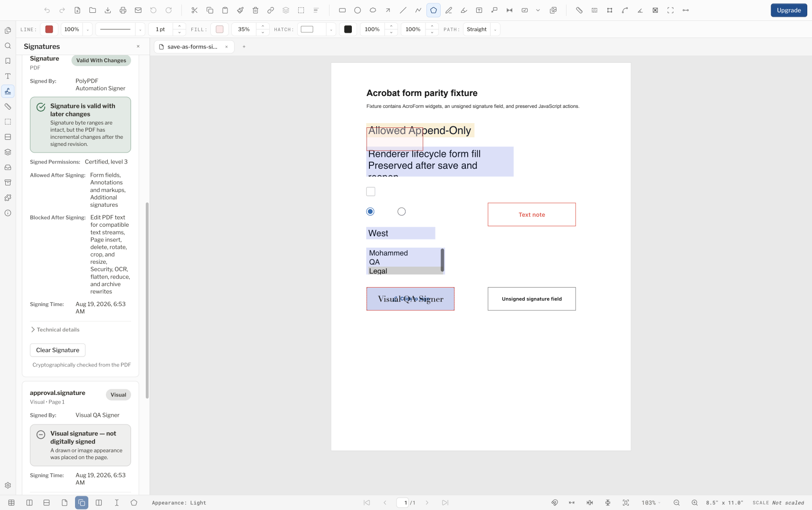Select the Pencil drawing tool
Image resolution: width=812 pixels, height=510 pixels.
[x=448, y=10]
